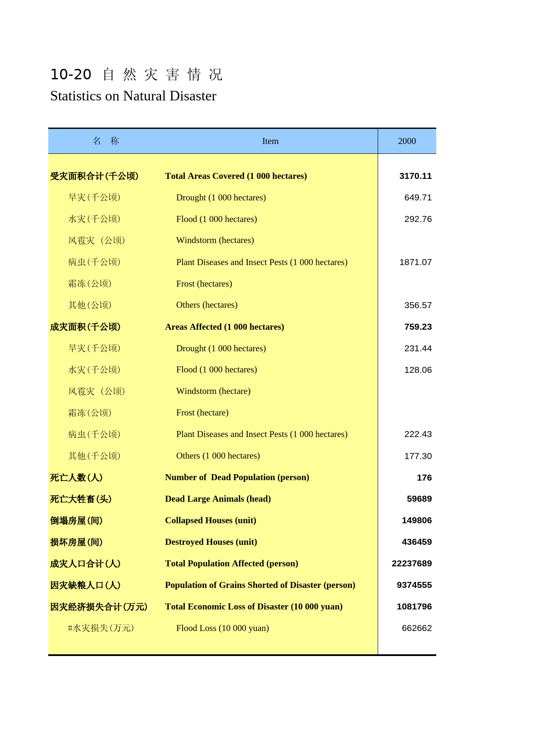Viewport: 534px width, 756px height.
Task: Click the 'Others (1 000 hectares)' label
Action: (218, 456)
